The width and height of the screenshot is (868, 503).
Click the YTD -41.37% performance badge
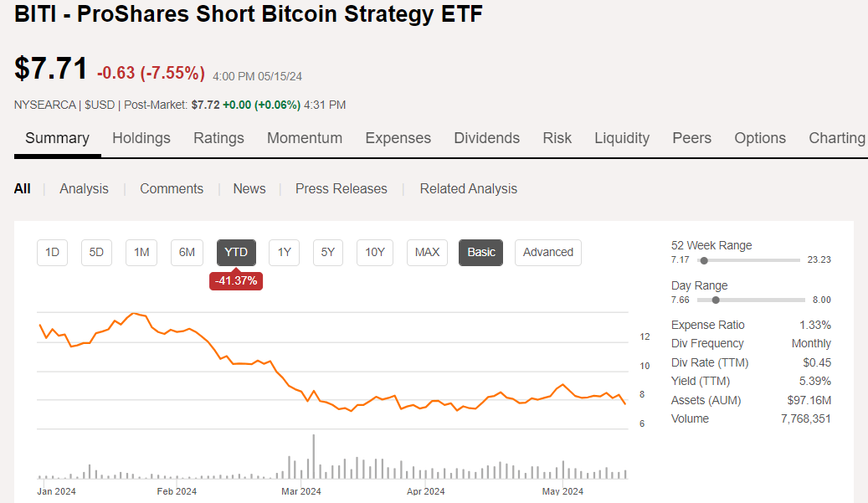tap(235, 281)
